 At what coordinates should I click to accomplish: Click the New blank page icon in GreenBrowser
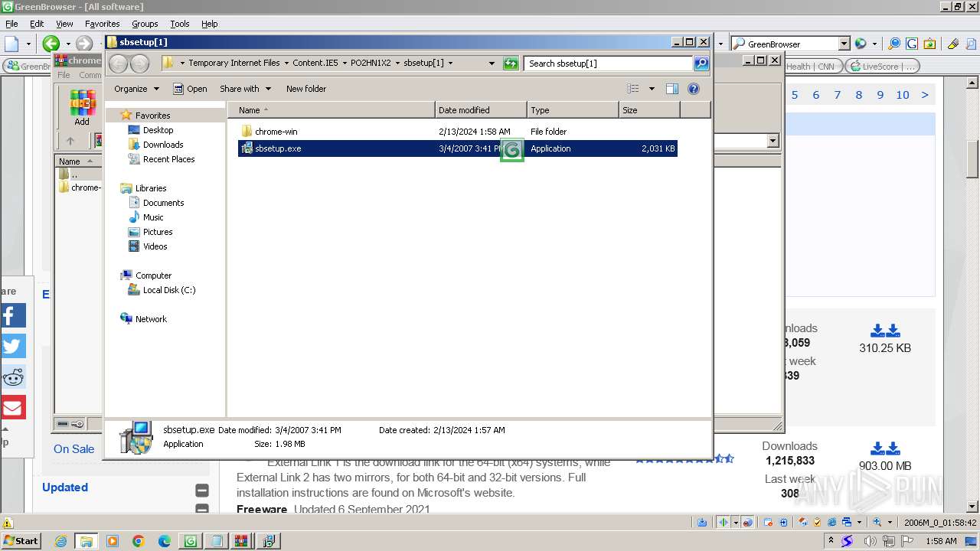12,44
